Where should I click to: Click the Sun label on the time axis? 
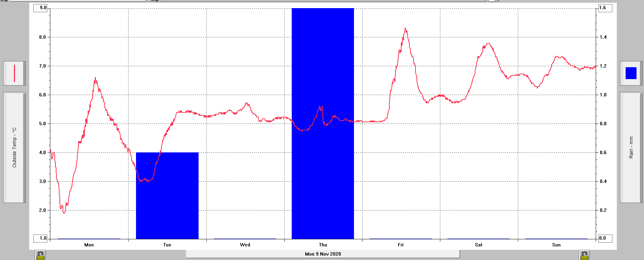point(556,245)
